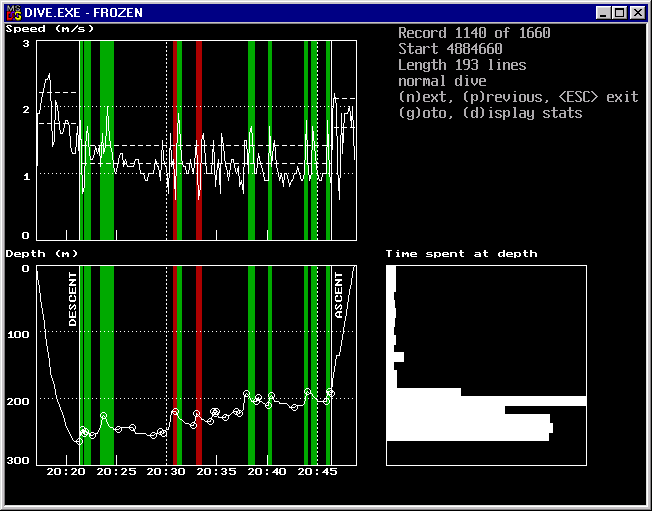
Task: Select the 'Record 1140 of 1660' line
Action: click(x=474, y=33)
